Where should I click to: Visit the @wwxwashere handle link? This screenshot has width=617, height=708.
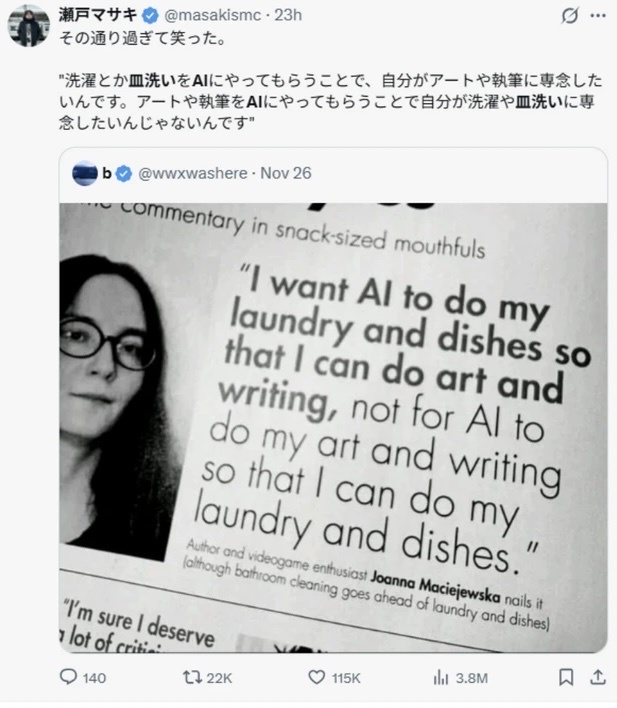[x=192, y=173]
